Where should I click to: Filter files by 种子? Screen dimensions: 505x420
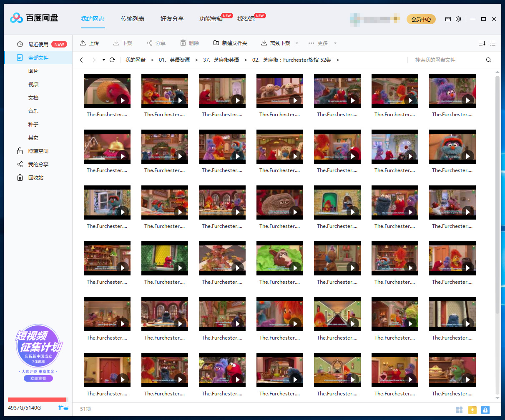[x=33, y=124]
